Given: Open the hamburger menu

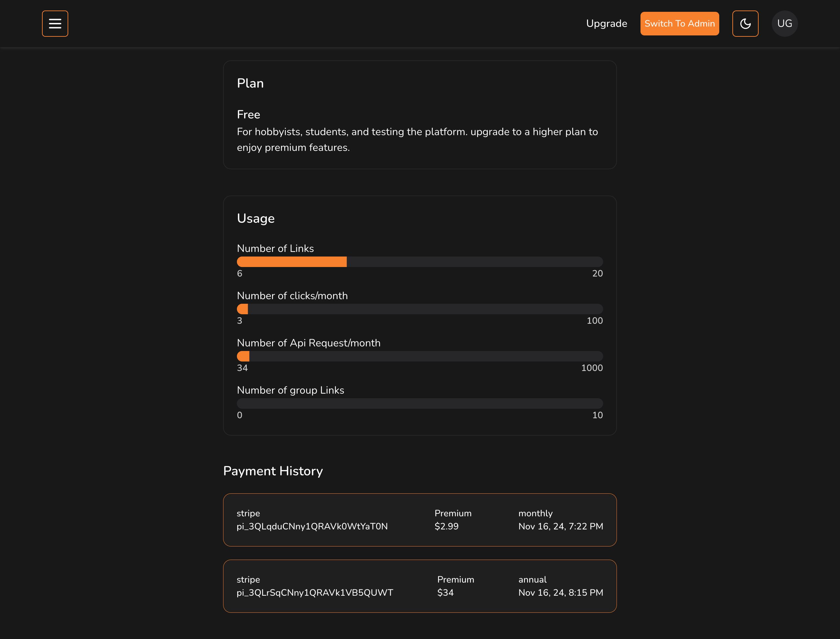Looking at the screenshot, I should point(55,24).
